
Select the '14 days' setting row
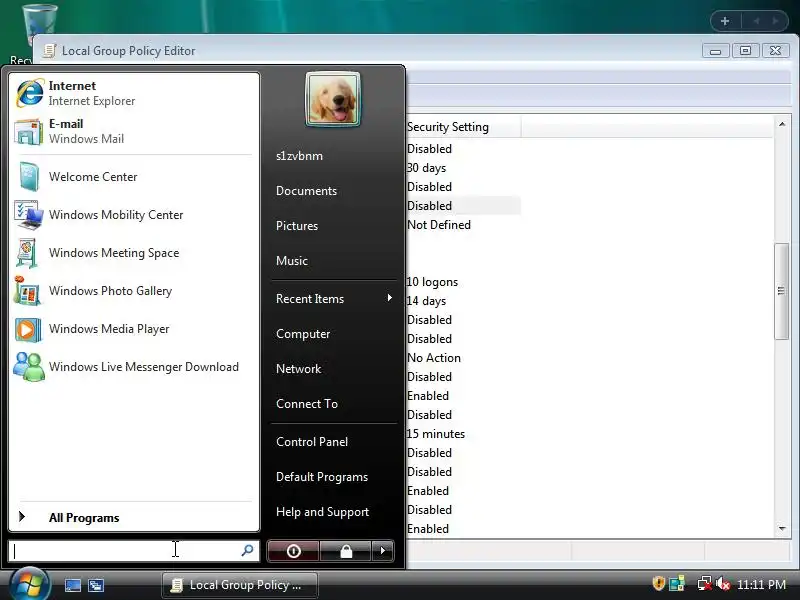[426, 301]
